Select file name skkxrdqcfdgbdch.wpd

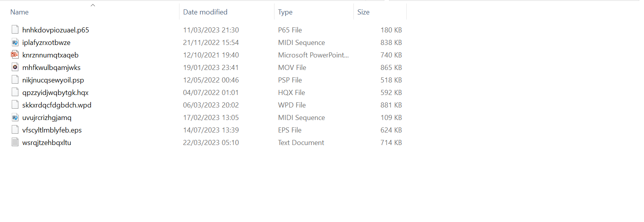point(57,105)
